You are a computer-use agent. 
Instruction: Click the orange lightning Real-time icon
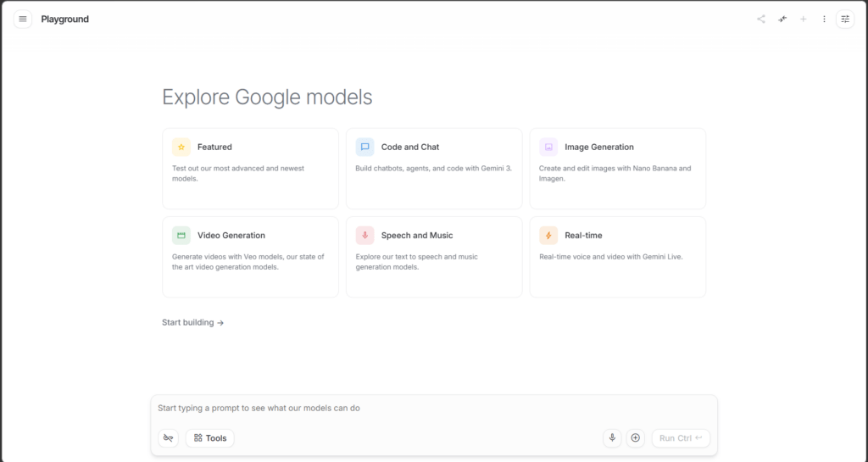tap(548, 235)
